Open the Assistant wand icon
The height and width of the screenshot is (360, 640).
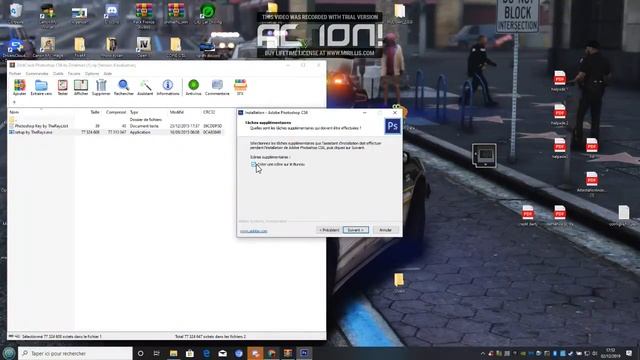(x=145, y=87)
